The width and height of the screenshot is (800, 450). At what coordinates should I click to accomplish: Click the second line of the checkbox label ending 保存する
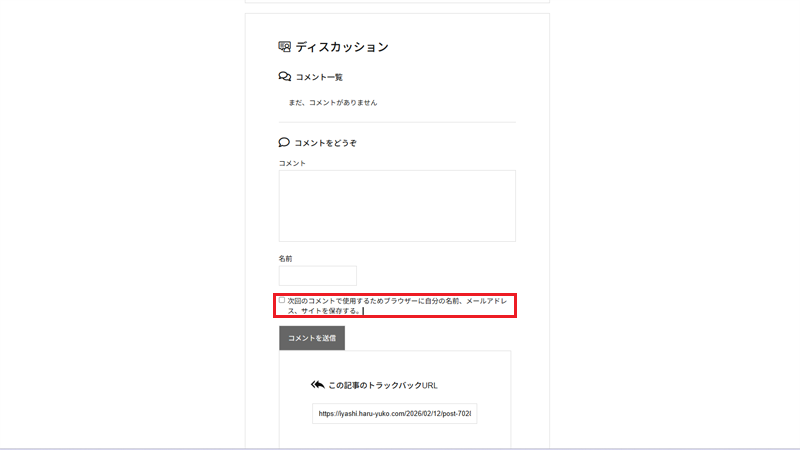[324, 311]
